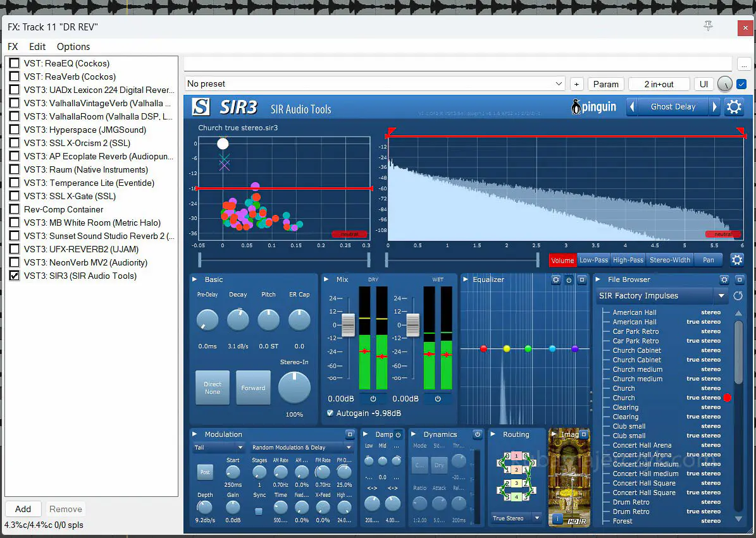Screen dimensions: 756x538
Task: Click the image info icon
Action: tap(557, 519)
